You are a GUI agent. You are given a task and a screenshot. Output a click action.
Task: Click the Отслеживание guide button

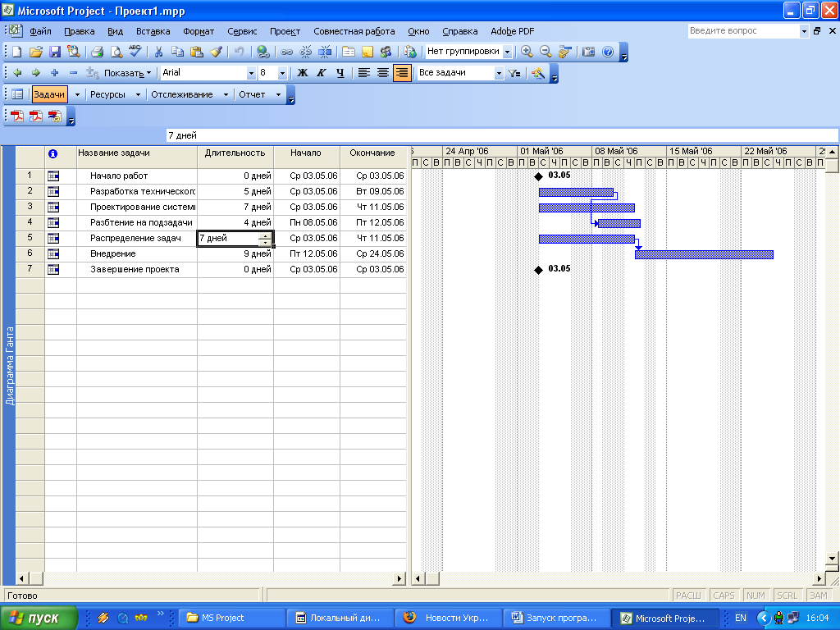(x=182, y=95)
